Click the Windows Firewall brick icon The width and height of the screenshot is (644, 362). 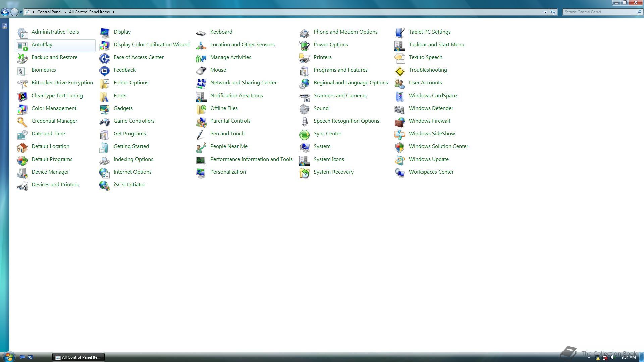click(400, 122)
